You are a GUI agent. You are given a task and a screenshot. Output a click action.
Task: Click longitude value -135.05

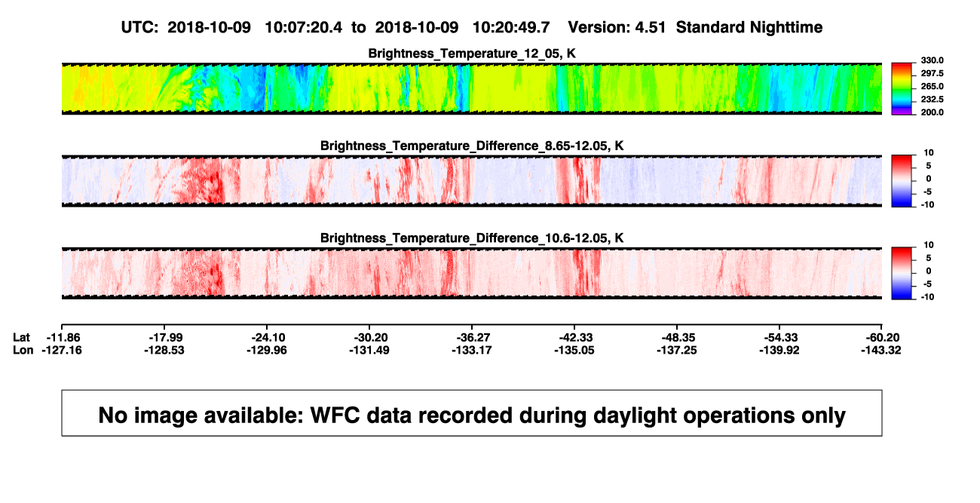574,350
